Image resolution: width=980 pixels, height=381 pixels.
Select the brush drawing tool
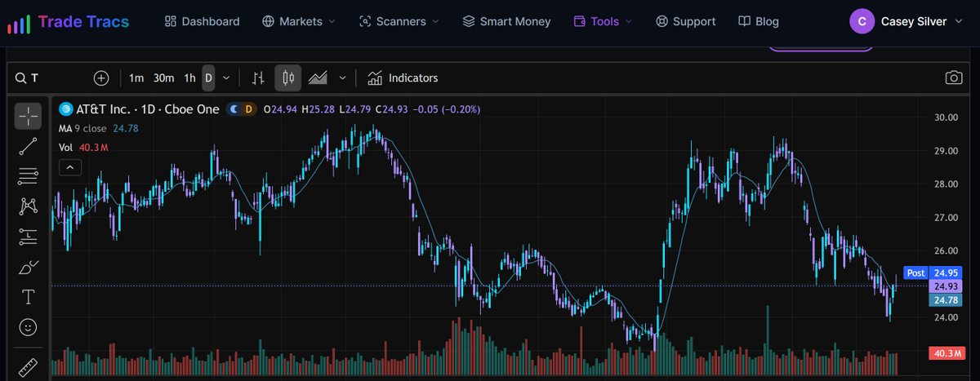28,267
